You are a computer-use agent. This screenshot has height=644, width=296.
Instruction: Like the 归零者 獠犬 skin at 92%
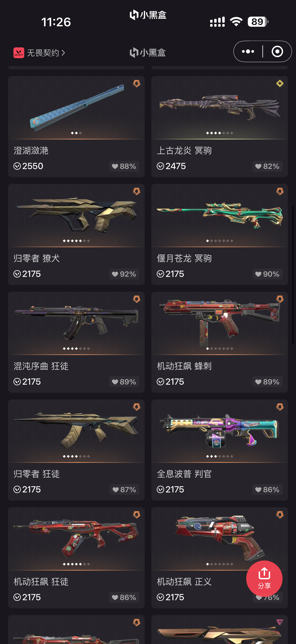[x=124, y=274]
